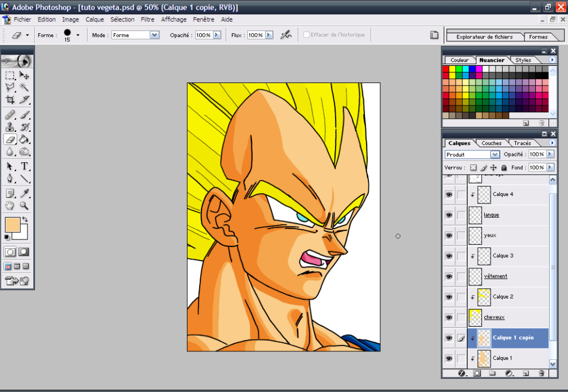Select the Type tool
The image size is (568, 392).
24,166
